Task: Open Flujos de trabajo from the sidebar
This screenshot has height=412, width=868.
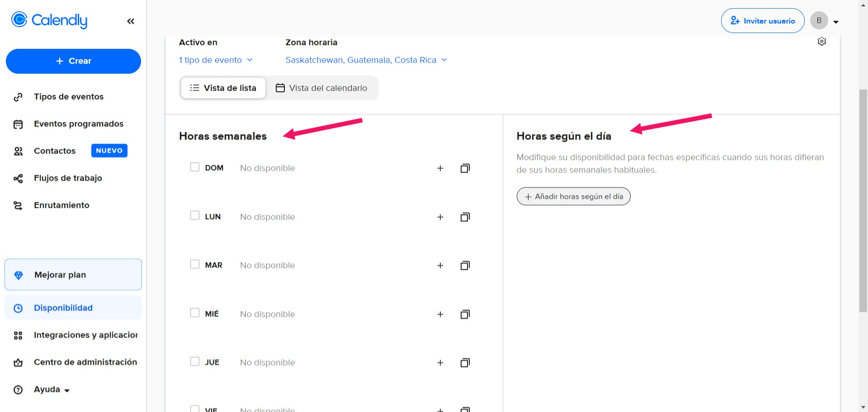Action: pyautogui.click(x=68, y=178)
